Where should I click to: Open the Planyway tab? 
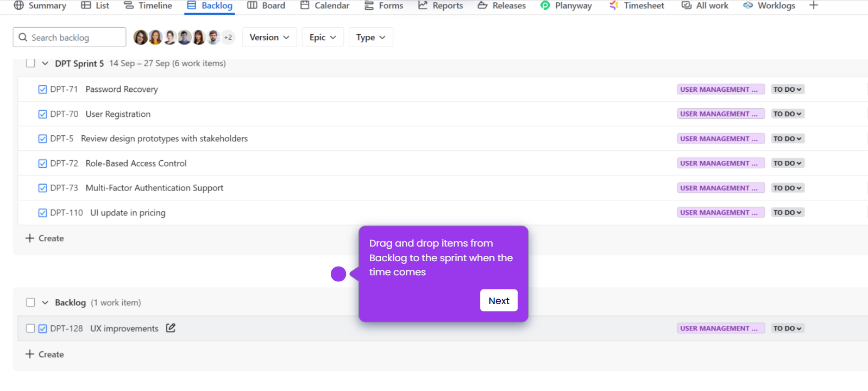(x=567, y=5)
